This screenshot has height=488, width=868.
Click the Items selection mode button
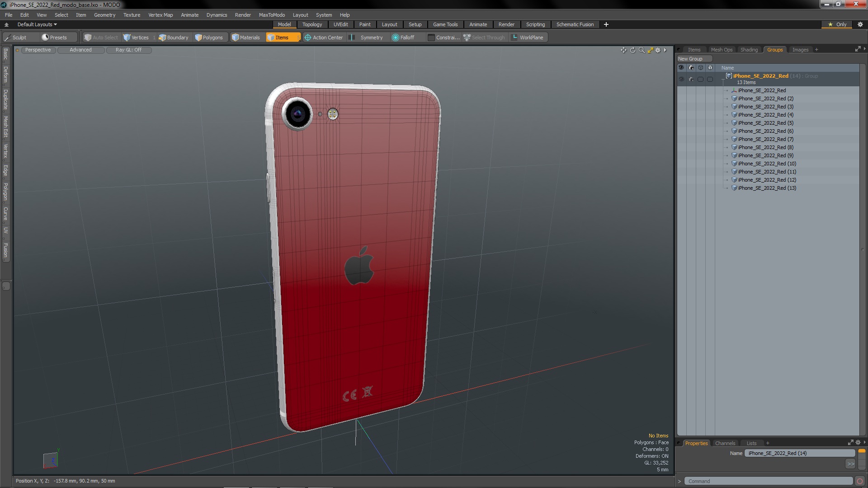pos(283,38)
